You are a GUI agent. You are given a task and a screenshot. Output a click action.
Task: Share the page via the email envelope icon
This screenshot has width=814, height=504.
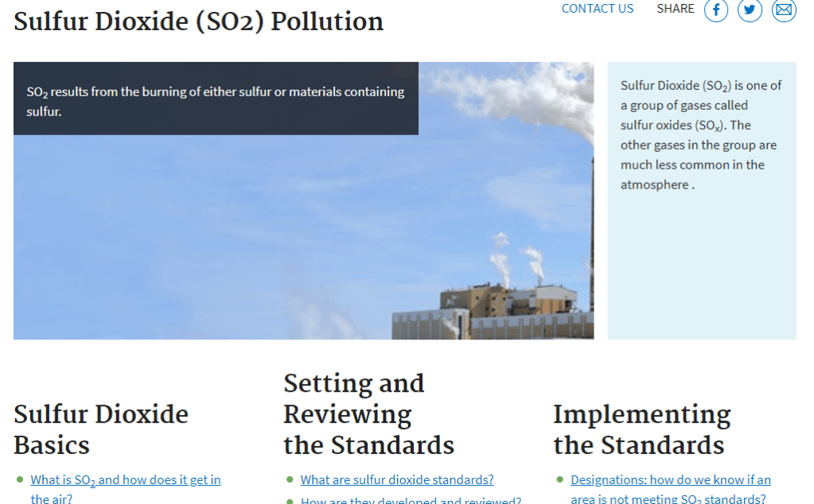pyautogui.click(x=784, y=10)
